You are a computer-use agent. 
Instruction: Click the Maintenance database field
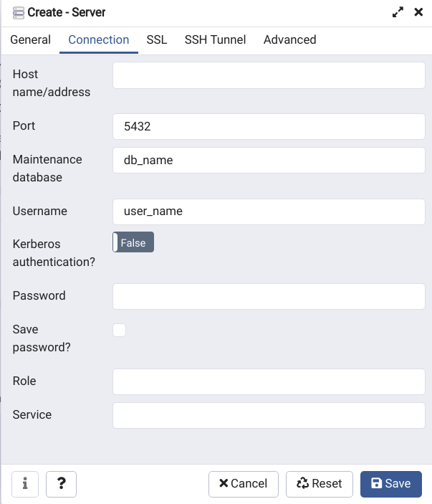click(269, 160)
